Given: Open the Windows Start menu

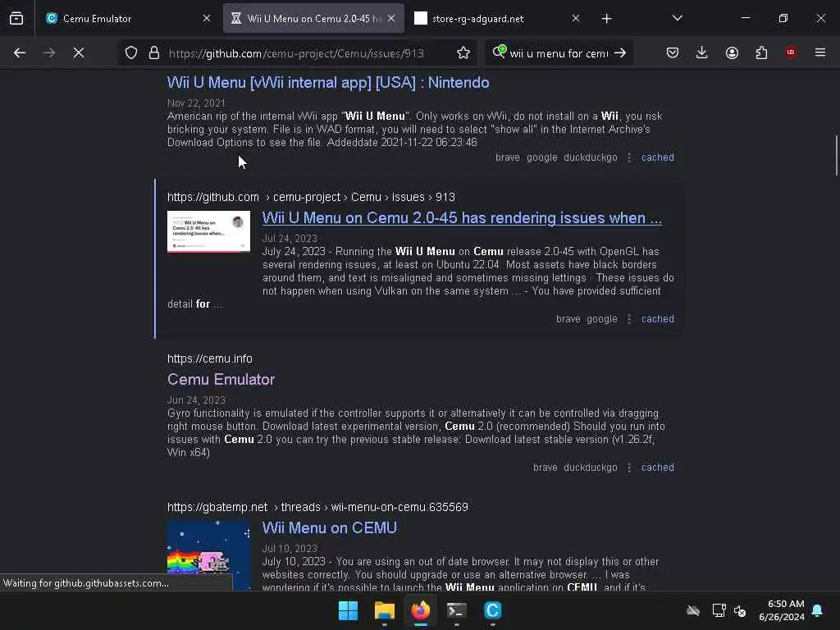Looking at the screenshot, I should tap(348, 610).
